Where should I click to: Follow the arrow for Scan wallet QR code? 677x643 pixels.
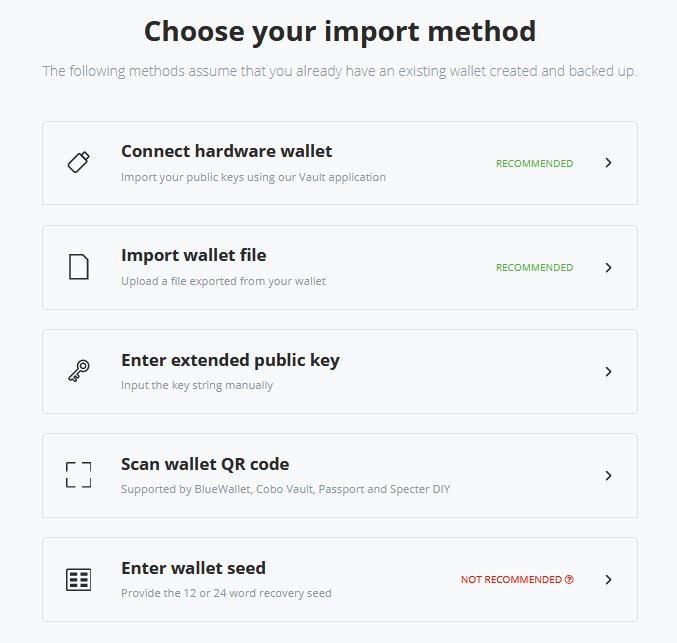coord(608,475)
